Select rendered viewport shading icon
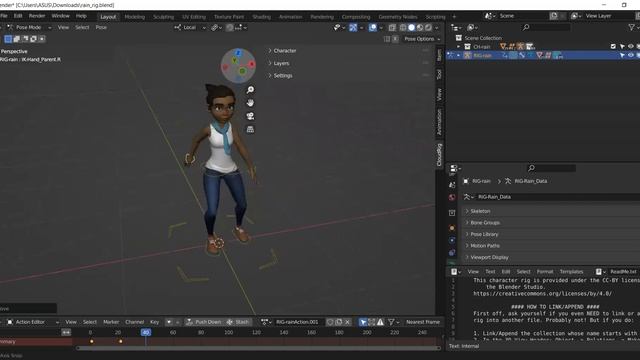This screenshot has width=640, height=360. [428, 27]
